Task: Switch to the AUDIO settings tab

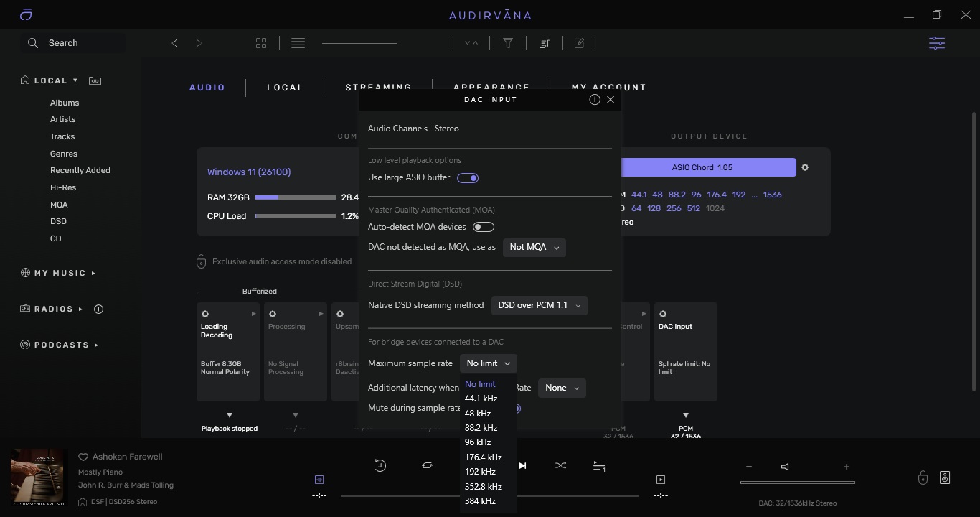Action: pyautogui.click(x=207, y=88)
